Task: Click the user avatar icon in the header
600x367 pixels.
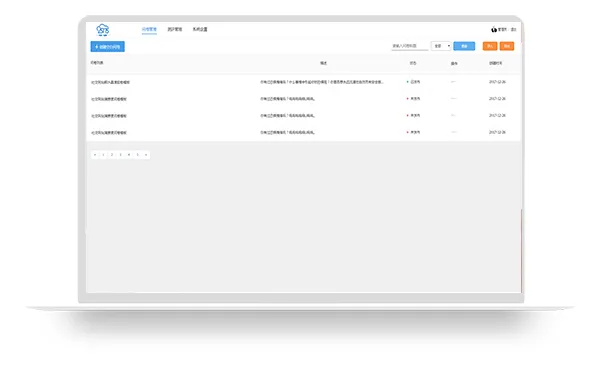Action: (x=494, y=29)
